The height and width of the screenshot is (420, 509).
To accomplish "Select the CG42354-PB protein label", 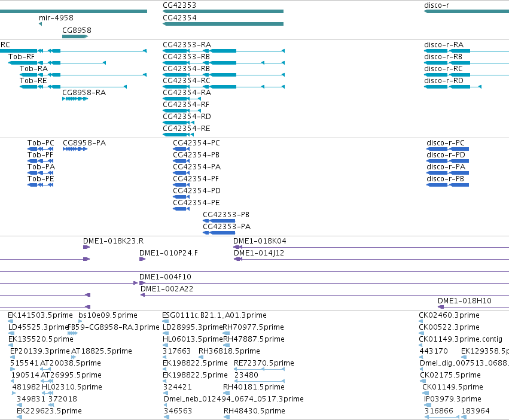I will point(196,156).
